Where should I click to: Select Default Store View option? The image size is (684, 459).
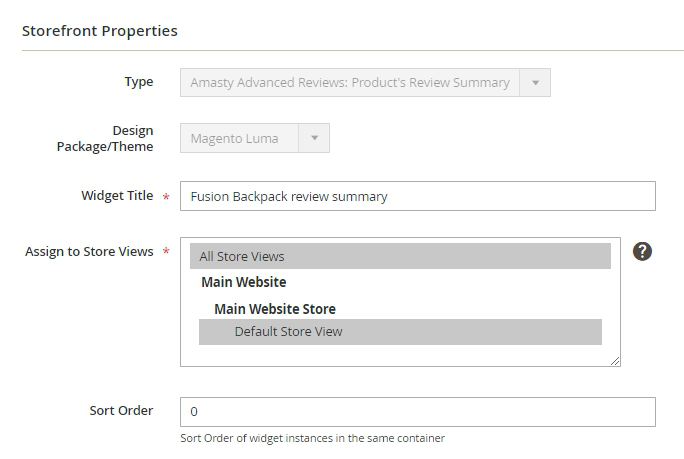(x=400, y=331)
